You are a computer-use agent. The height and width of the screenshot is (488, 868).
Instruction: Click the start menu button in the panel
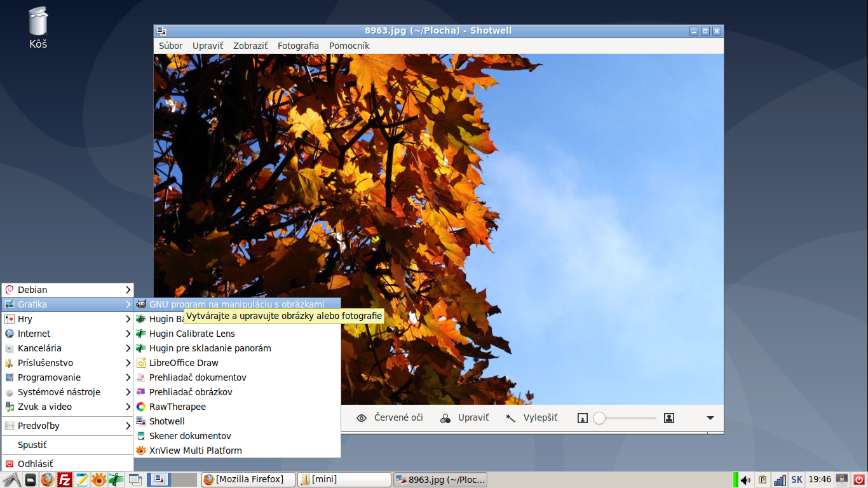coord(11,480)
